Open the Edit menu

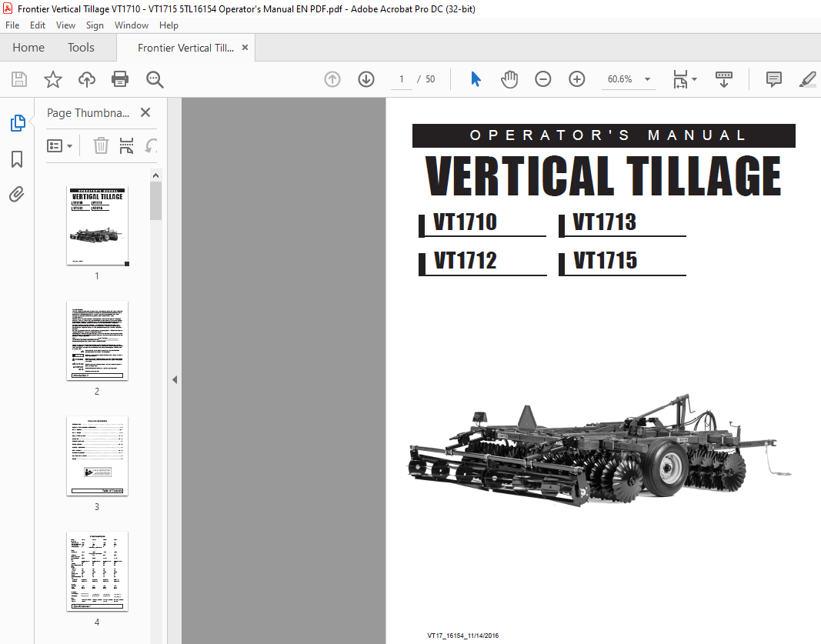pos(37,25)
